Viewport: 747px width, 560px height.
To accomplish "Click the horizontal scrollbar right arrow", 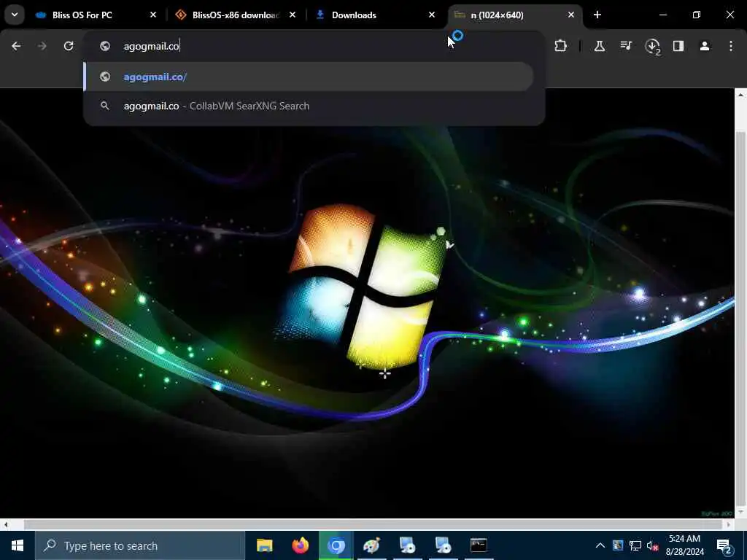I will [x=729, y=524].
